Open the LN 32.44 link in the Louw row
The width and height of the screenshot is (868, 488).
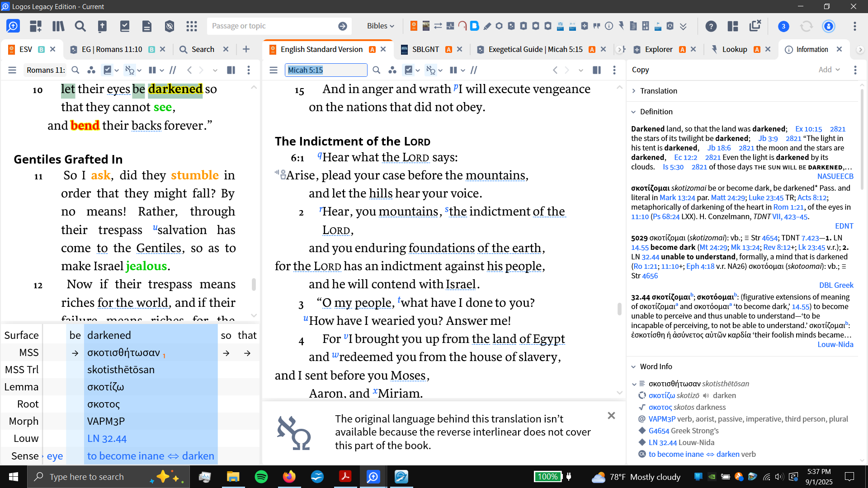[x=107, y=439]
